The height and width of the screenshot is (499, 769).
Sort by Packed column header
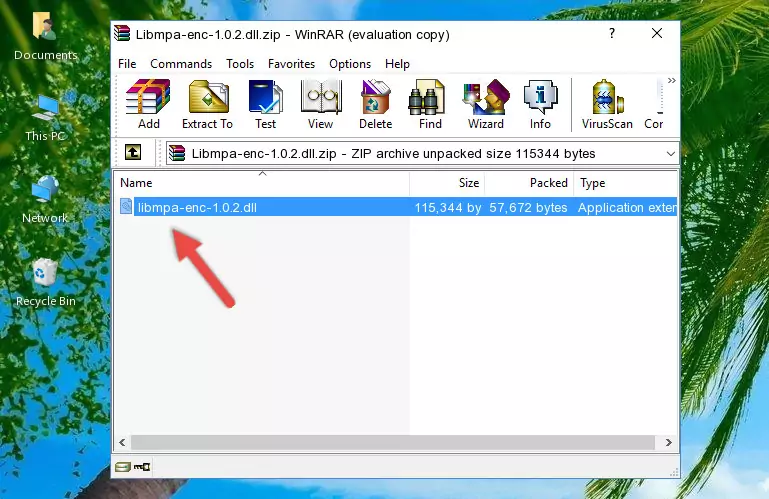click(529, 183)
